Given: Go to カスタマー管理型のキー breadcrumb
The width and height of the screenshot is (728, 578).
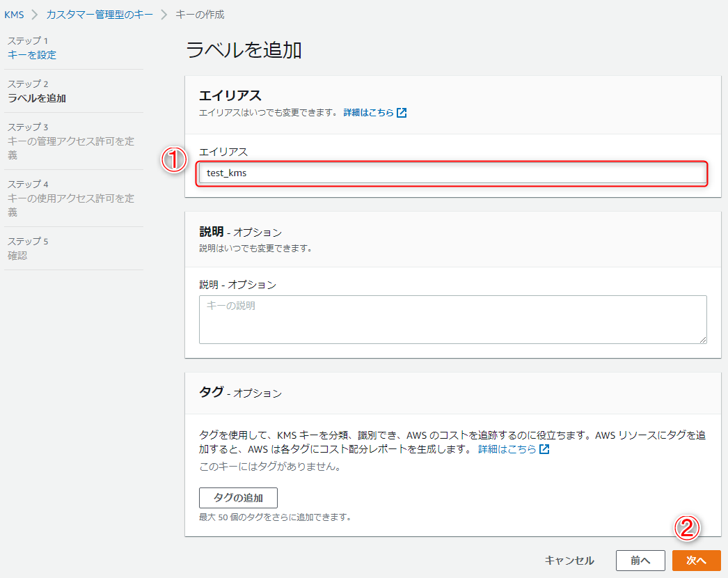Looking at the screenshot, I should (100, 15).
